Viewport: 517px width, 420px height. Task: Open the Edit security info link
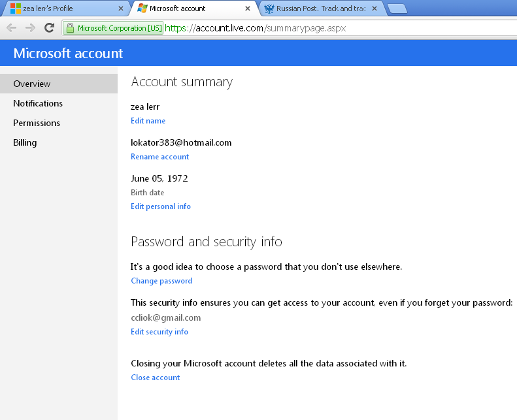coord(159,332)
